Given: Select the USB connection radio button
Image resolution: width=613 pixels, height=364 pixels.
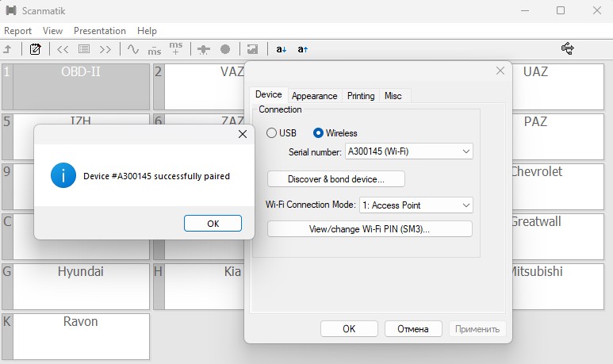Looking at the screenshot, I should click(271, 133).
